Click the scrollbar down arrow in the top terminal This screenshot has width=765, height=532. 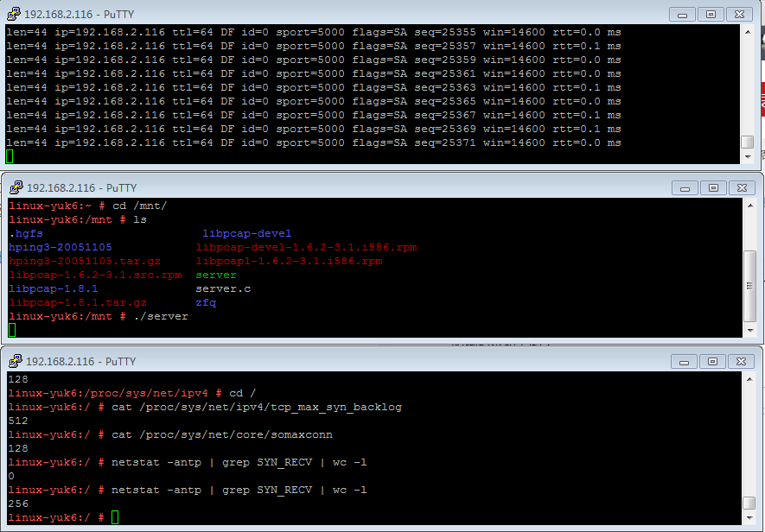pos(748,157)
